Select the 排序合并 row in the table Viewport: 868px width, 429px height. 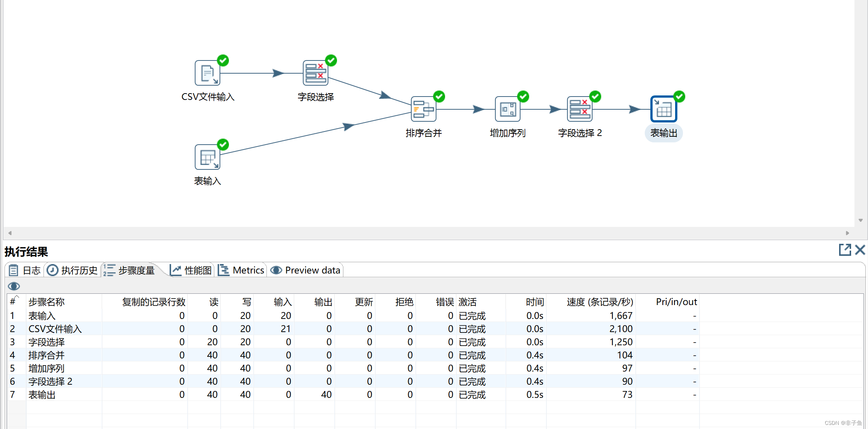[x=47, y=355]
